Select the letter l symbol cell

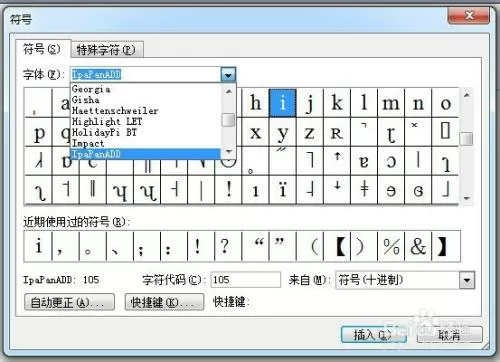pyautogui.click(x=364, y=103)
